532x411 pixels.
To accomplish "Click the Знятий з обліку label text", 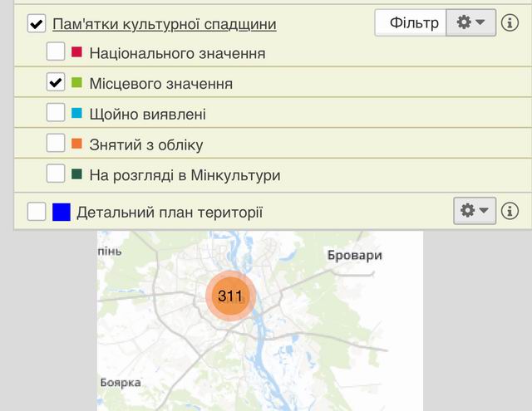I will coord(146,145).
